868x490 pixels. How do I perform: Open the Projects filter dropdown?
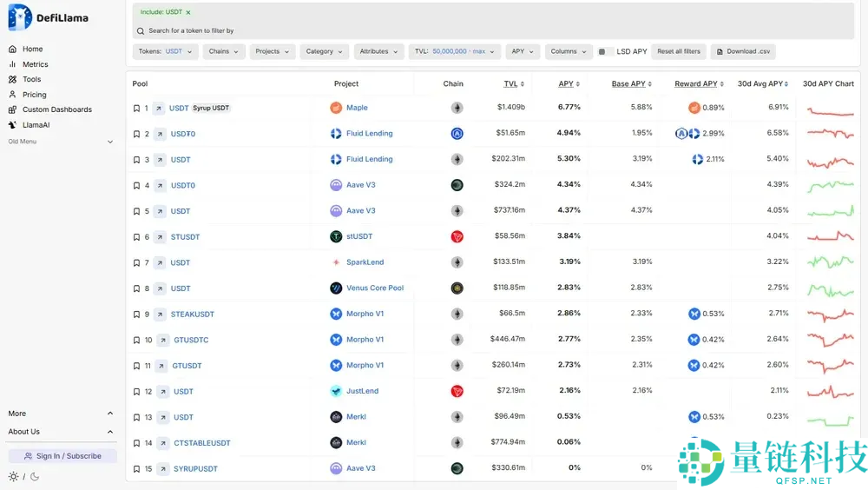click(273, 51)
